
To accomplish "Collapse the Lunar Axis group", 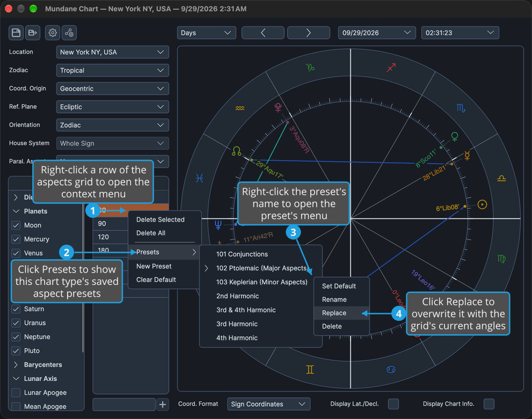I will pyautogui.click(x=16, y=379).
